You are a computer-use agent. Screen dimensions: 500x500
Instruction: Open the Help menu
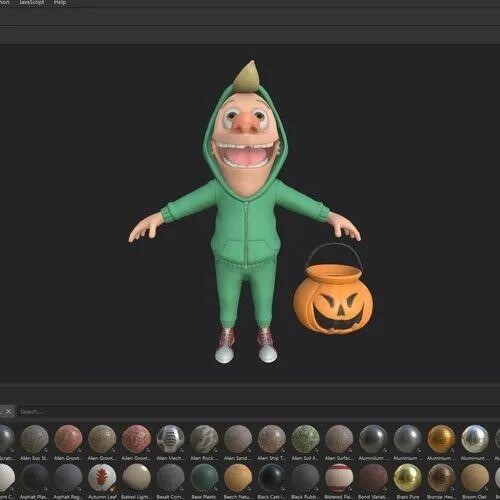pos(60,2)
